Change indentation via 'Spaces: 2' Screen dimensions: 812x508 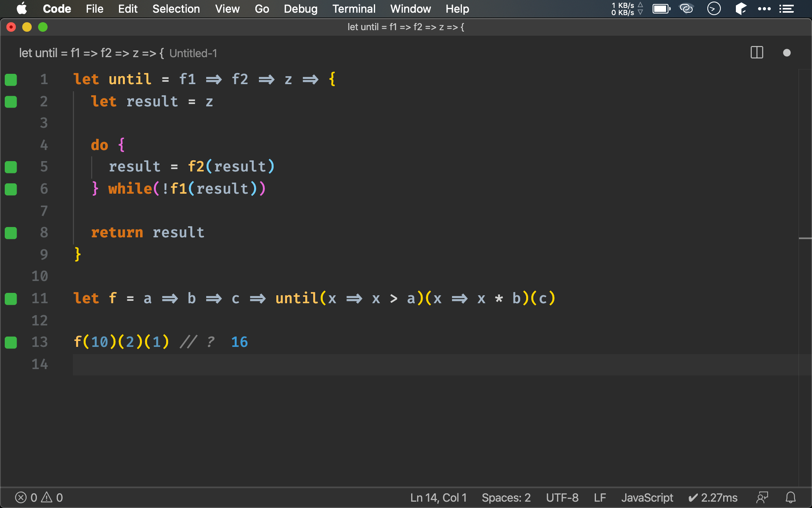pyautogui.click(x=506, y=497)
